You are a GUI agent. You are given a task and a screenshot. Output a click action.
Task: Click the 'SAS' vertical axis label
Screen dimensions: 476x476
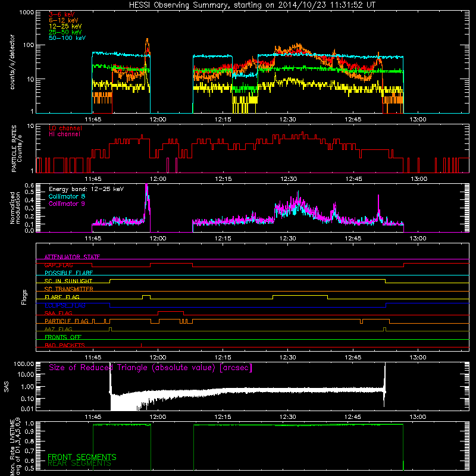7,387
